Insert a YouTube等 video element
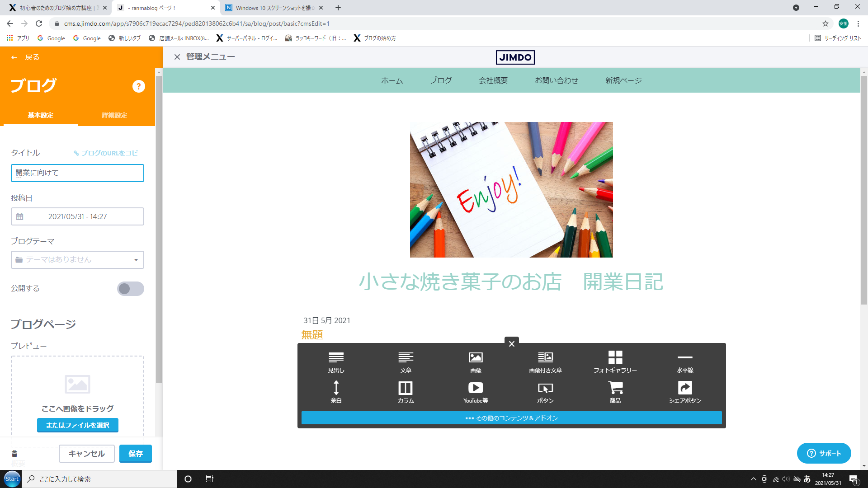 click(x=476, y=392)
